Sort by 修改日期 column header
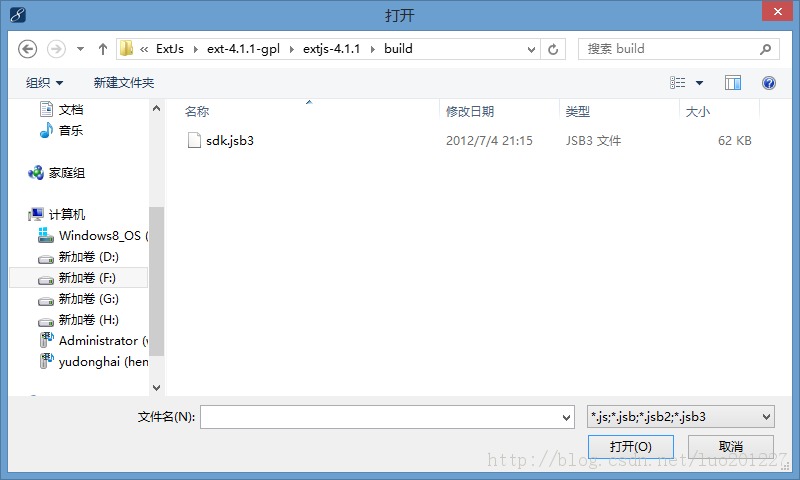The width and height of the screenshot is (800, 480). pyautogui.click(x=470, y=111)
